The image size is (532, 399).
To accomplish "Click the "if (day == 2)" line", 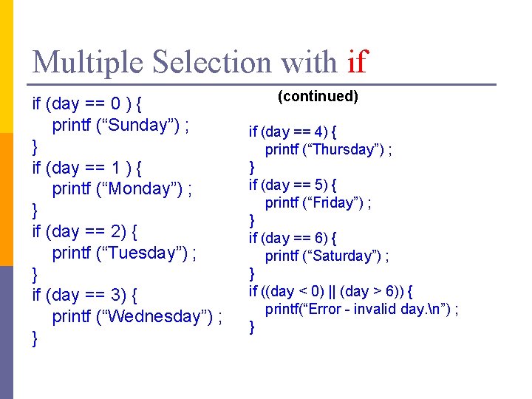I will point(85,231).
